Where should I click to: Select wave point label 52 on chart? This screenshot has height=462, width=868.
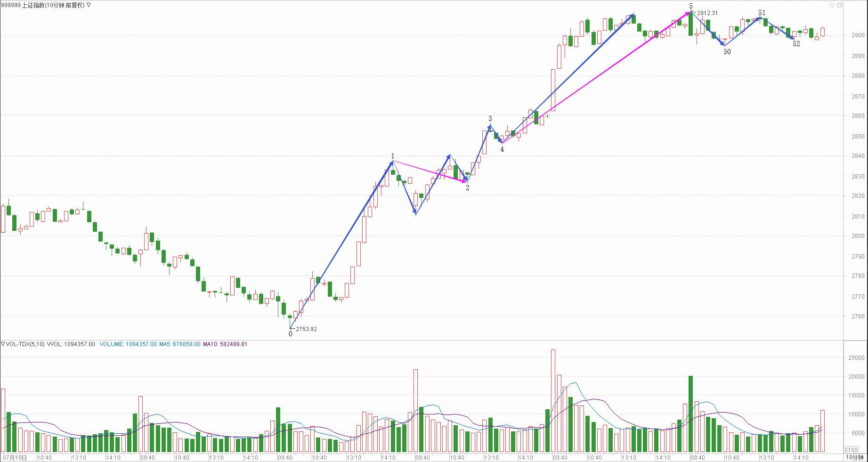tap(796, 44)
